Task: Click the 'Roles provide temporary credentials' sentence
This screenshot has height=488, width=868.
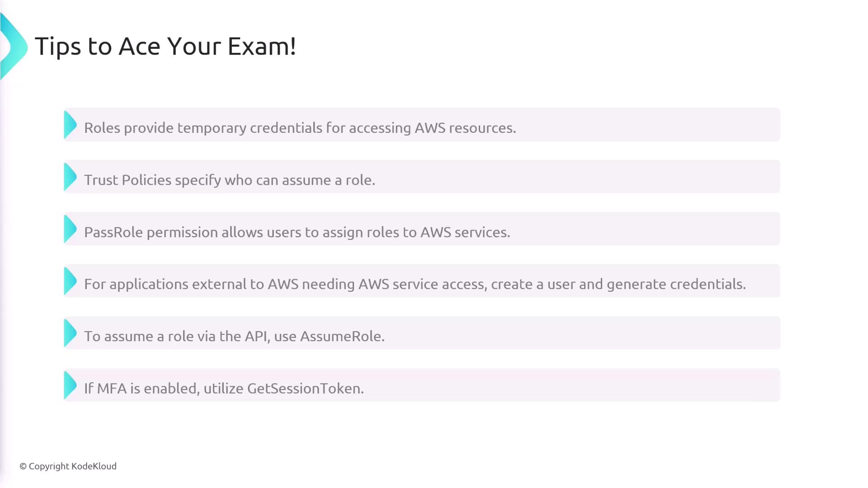Action: click(x=299, y=128)
